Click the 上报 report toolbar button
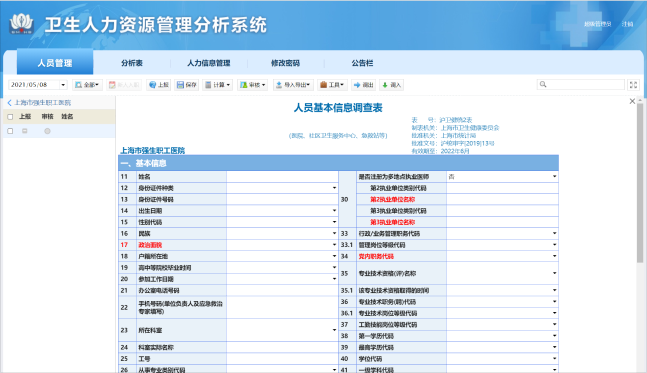The image size is (647, 373). (x=158, y=85)
